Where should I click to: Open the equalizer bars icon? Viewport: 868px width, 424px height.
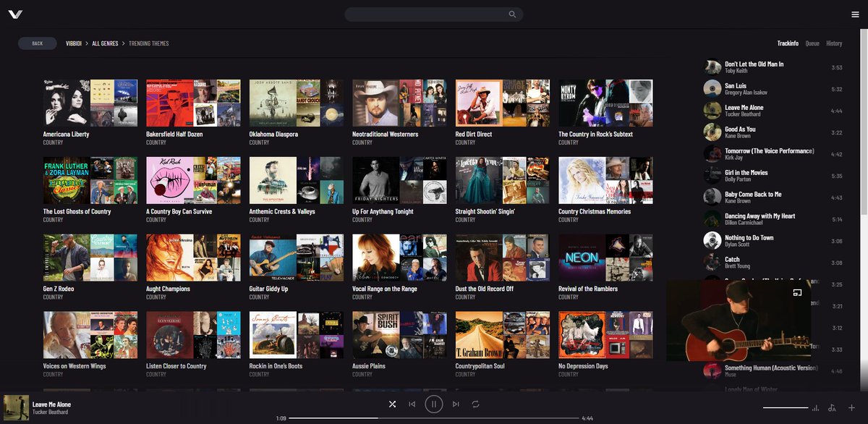tap(816, 408)
